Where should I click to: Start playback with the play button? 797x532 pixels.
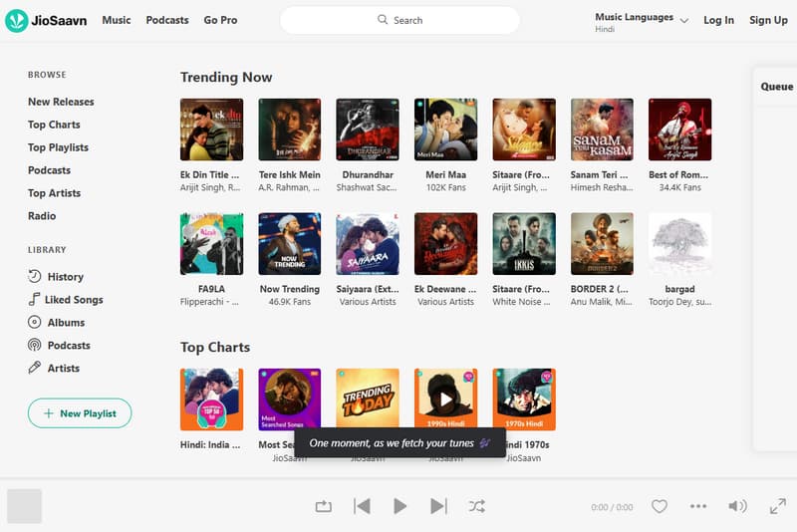(400, 506)
